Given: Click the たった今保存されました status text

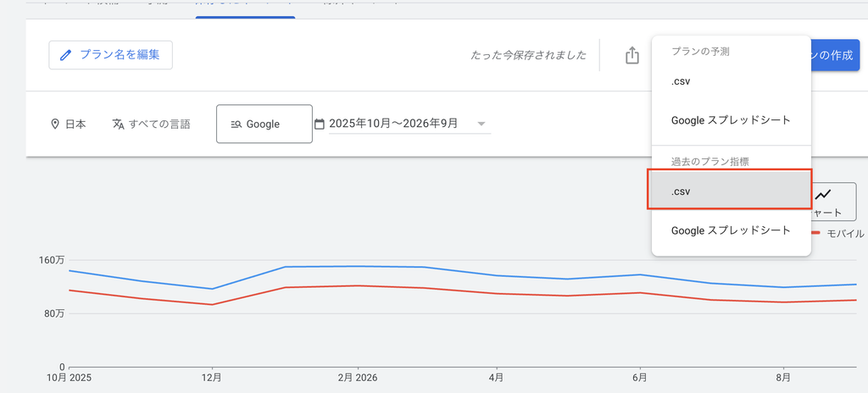Looking at the screenshot, I should click(528, 55).
